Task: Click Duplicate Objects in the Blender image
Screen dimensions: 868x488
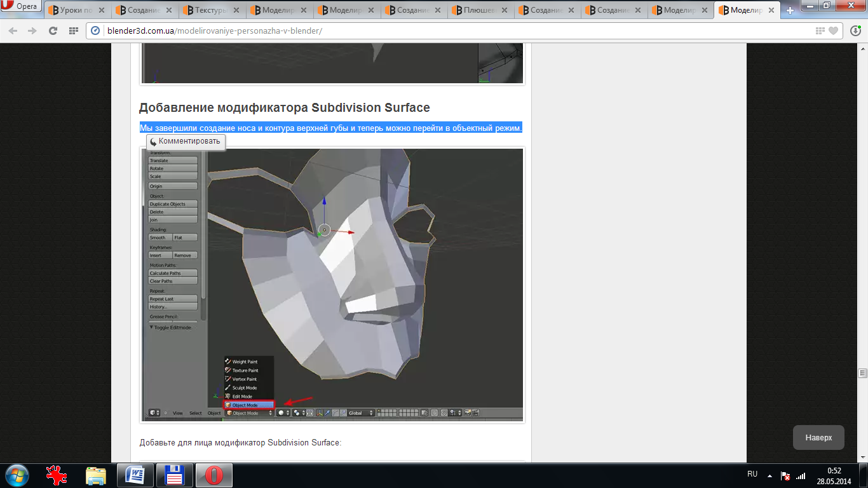Action: (x=173, y=204)
